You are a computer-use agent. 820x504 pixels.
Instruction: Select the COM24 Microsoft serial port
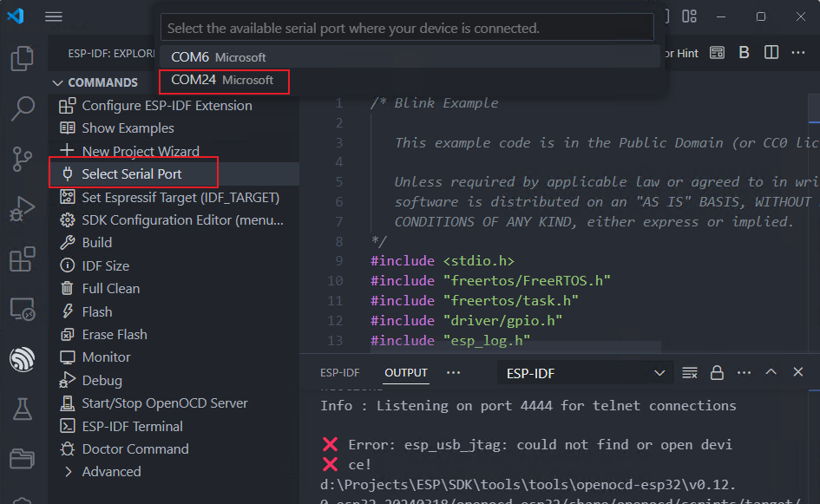410,80
